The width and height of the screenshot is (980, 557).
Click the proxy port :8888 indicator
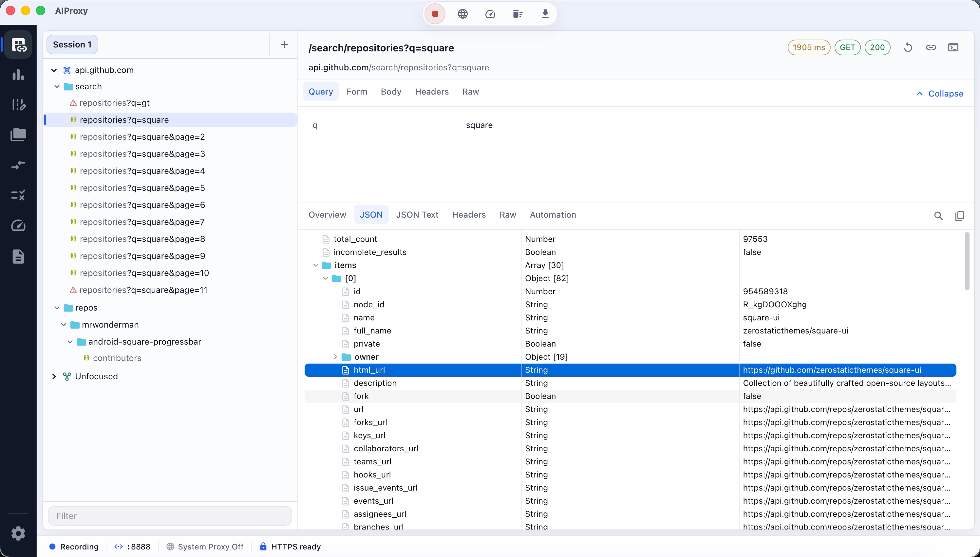click(132, 547)
